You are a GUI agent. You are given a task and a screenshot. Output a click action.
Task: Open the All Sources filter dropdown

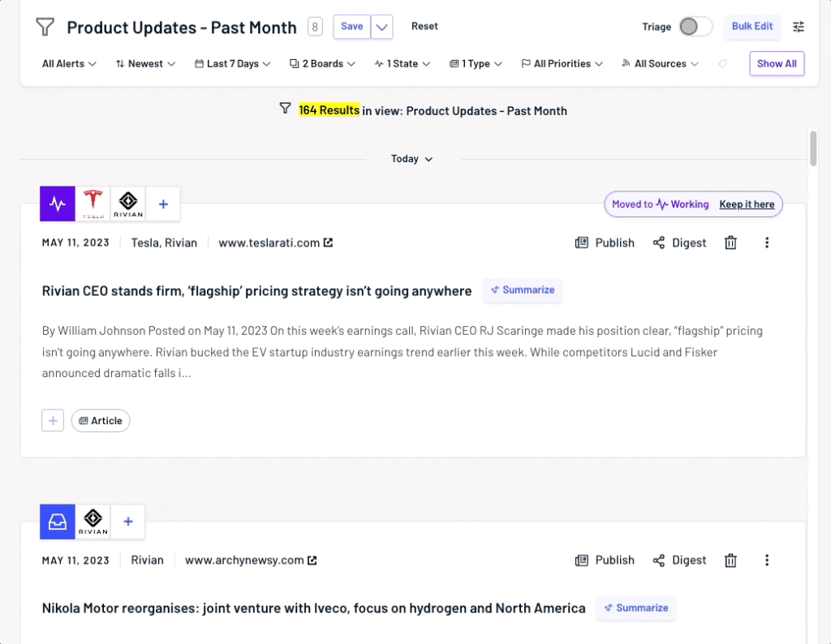click(x=660, y=63)
